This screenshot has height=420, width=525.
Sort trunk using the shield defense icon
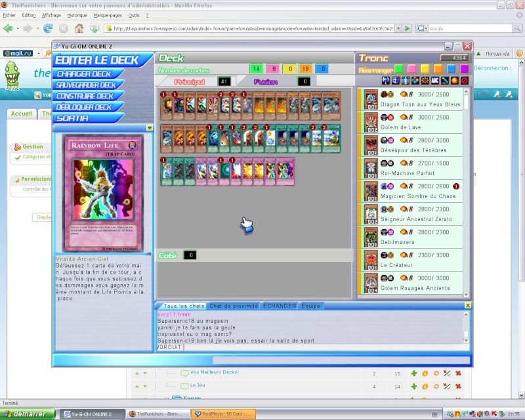(x=396, y=80)
